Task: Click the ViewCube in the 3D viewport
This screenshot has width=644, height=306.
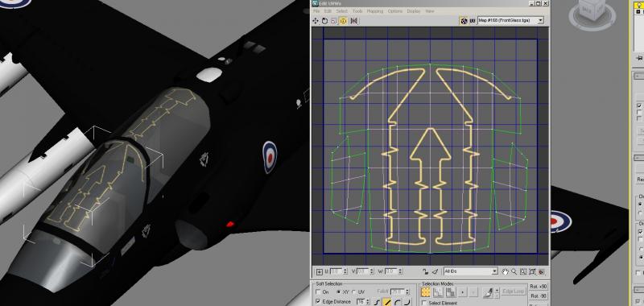Action: pos(592,10)
